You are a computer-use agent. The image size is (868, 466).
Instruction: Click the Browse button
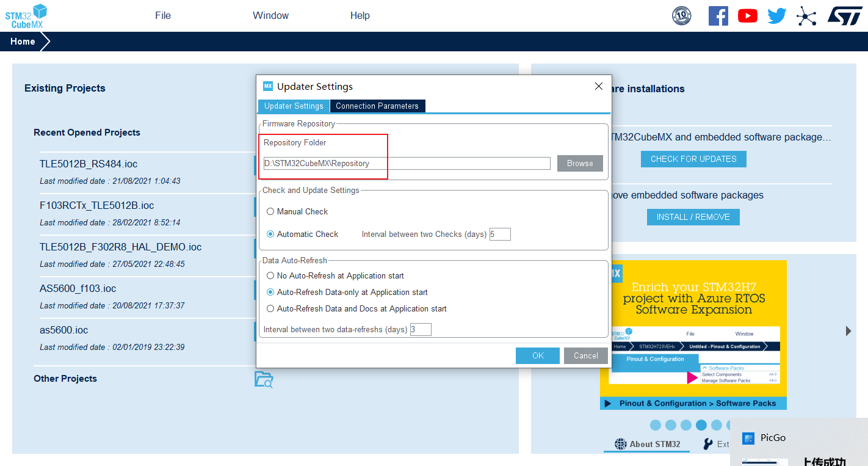point(580,164)
